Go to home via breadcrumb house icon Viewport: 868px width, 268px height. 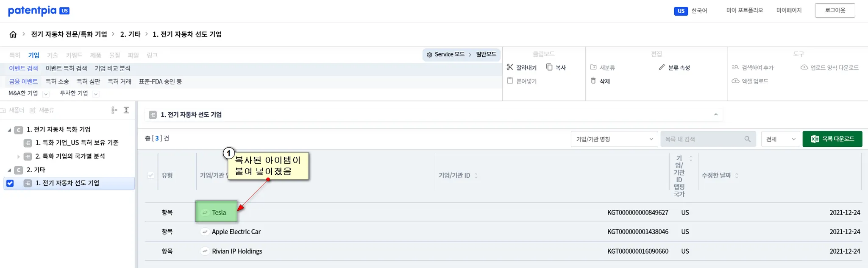click(x=13, y=34)
